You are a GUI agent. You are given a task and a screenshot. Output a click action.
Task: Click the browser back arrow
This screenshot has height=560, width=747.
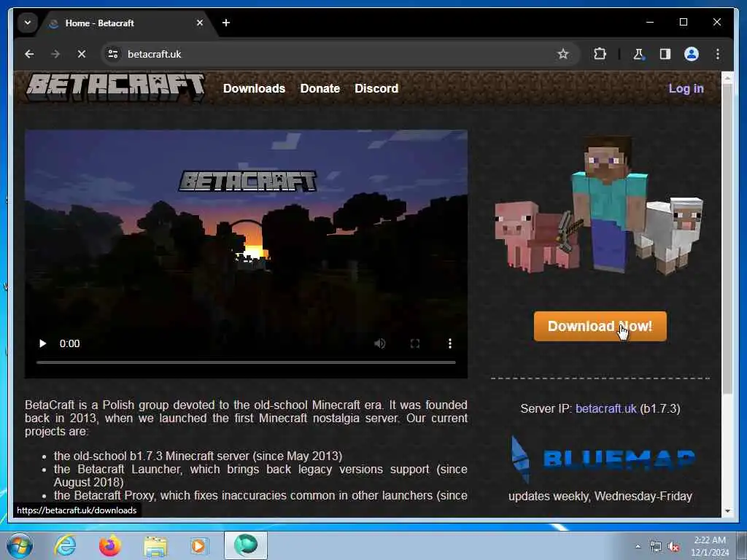pyautogui.click(x=29, y=54)
